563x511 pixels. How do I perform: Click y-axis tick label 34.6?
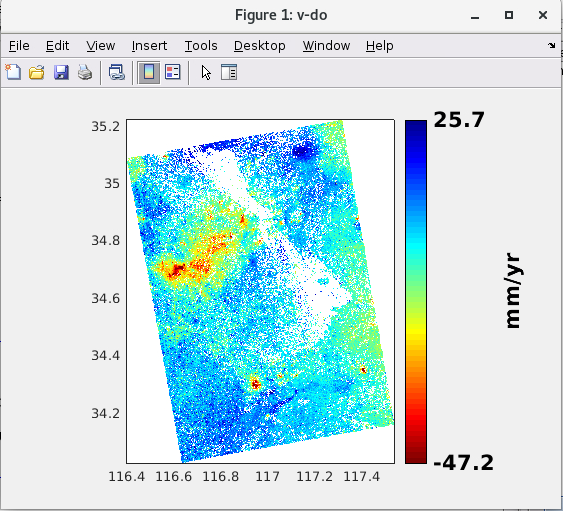coord(106,298)
